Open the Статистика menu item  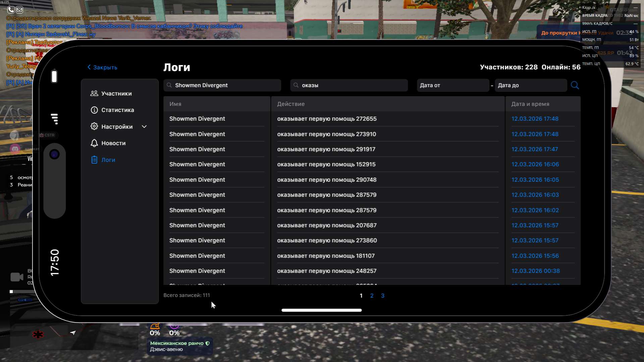[117, 110]
